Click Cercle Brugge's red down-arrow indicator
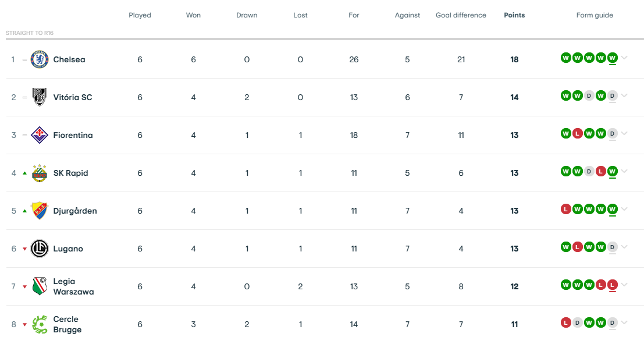Screen dimensions: 644x344 coord(24,325)
